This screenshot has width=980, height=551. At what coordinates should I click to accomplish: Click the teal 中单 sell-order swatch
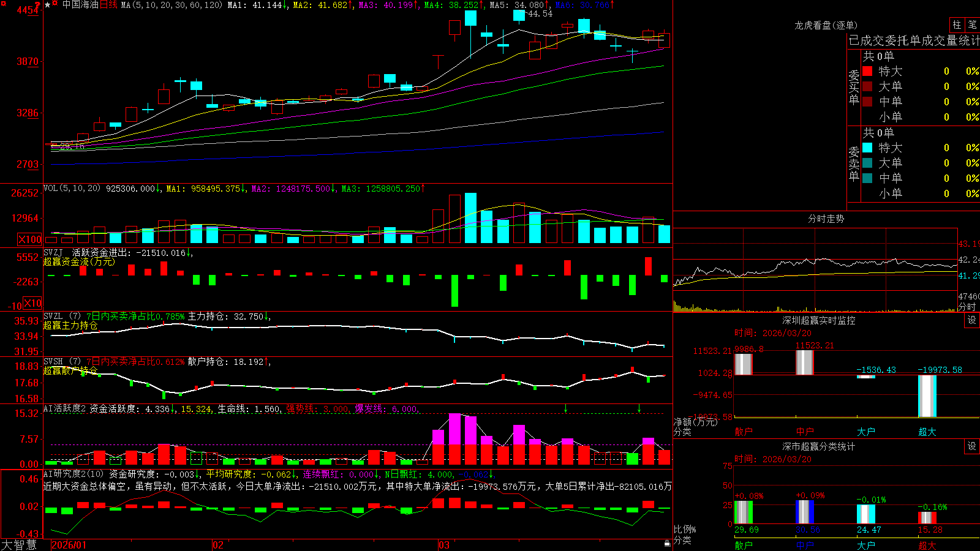click(x=867, y=178)
